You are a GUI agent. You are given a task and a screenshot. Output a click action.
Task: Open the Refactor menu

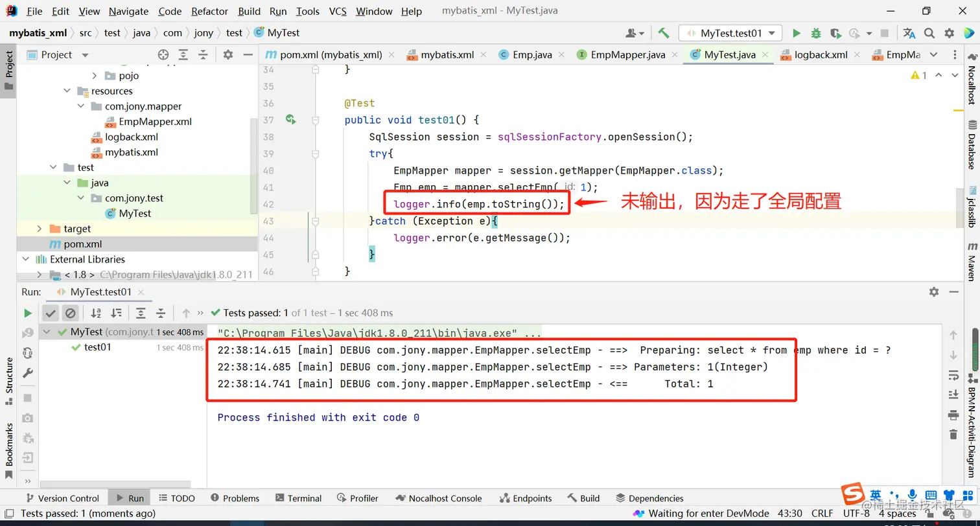point(210,11)
